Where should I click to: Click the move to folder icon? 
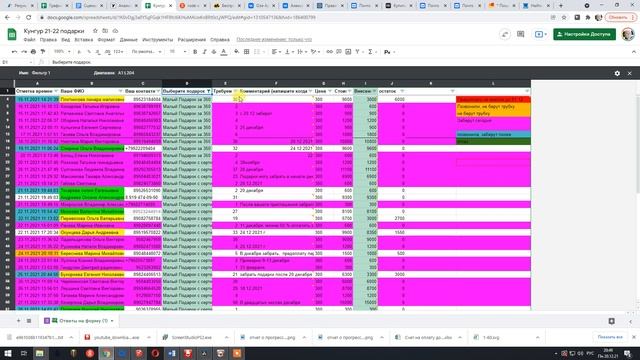(105, 31)
